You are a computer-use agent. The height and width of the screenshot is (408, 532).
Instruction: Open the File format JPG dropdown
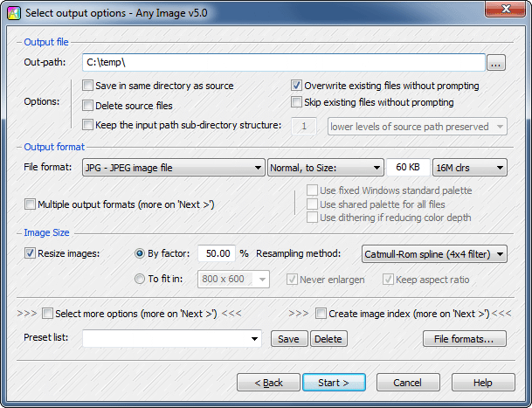pyautogui.click(x=173, y=168)
